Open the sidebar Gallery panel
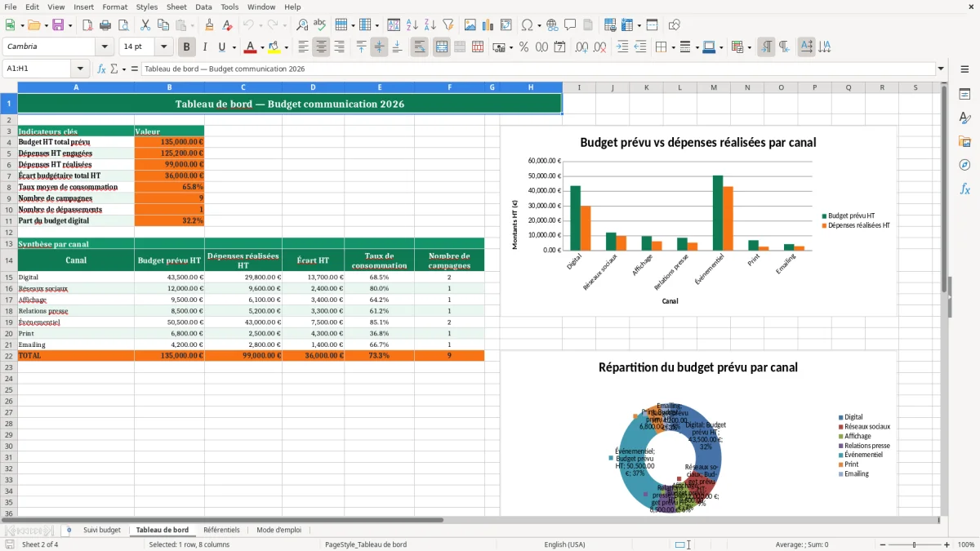 click(964, 141)
